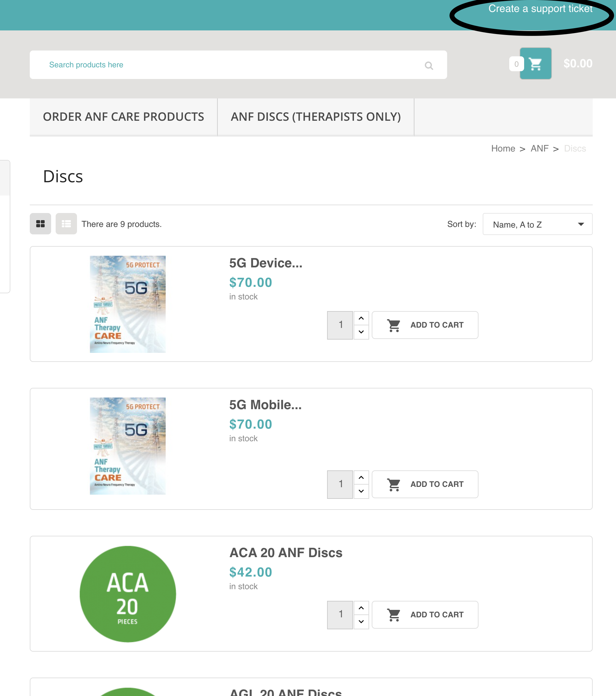
Task: Click quantity field for 5G Device
Action: click(x=340, y=325)
